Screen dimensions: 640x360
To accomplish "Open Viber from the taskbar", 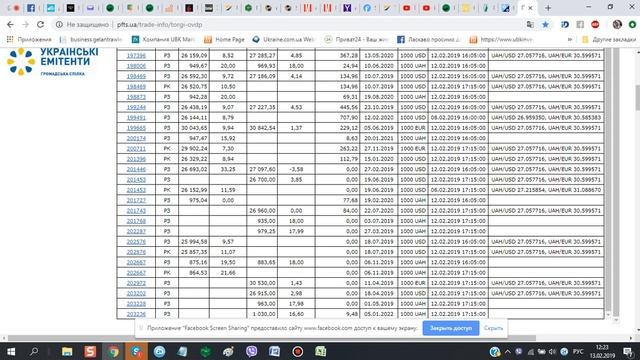I will pyautogui.click(x=251, y=351).
